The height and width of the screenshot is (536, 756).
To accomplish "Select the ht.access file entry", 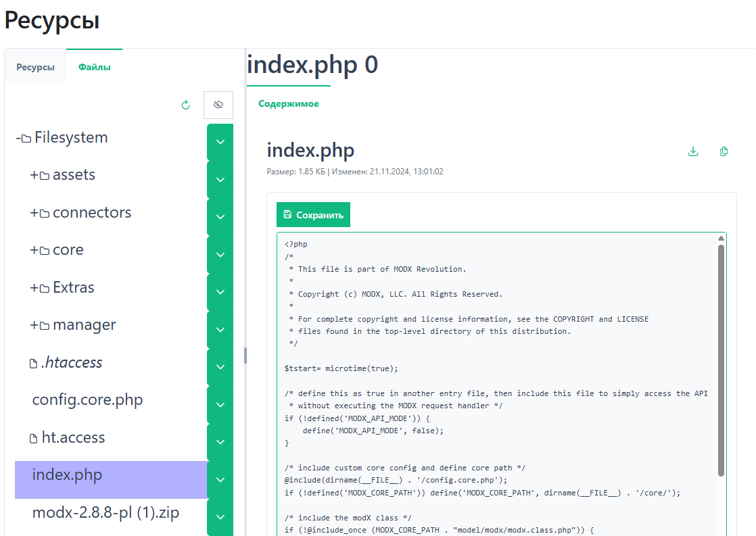I will pos(73,438).
